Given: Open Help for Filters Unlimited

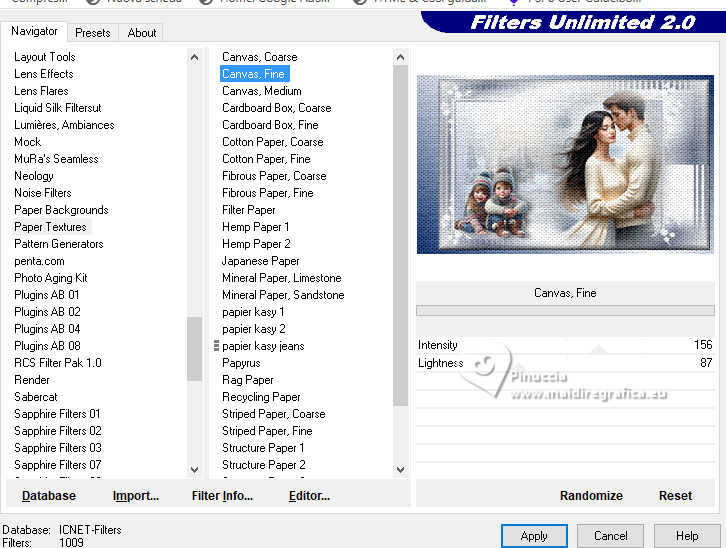Looking at the screenshot, I should pos(687,536).
